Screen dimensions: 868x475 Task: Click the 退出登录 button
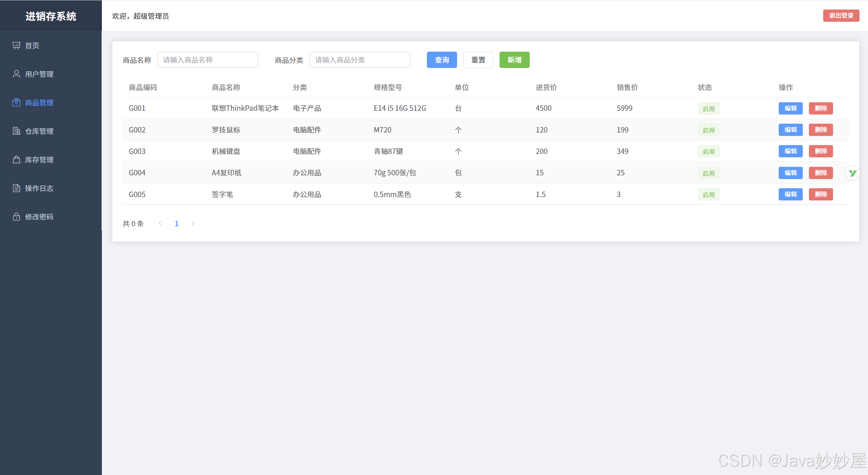841,16
